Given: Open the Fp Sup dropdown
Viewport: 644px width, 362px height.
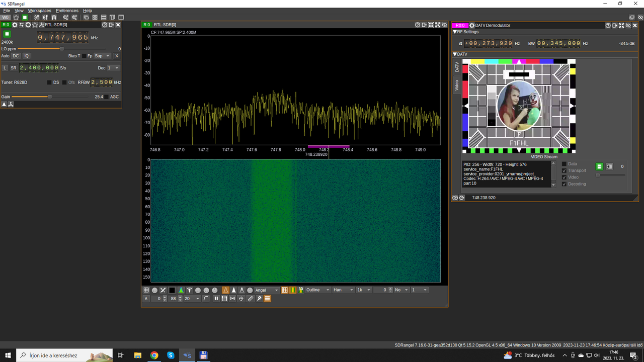Looking at the screenshot, I should pyautogui.click(x=103, y=56).
